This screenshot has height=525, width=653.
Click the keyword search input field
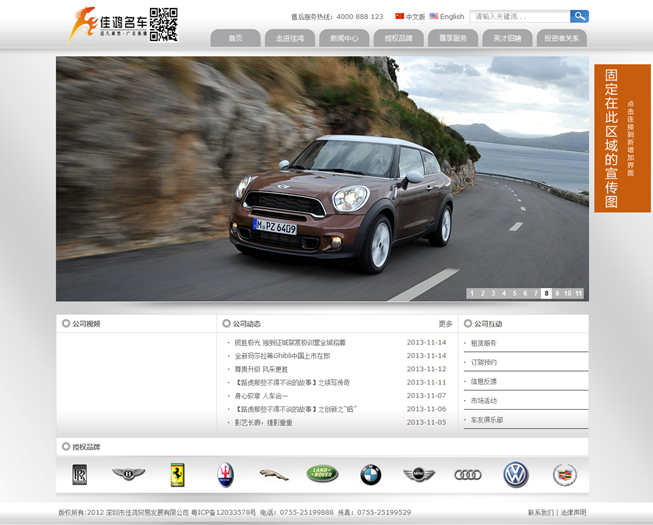(520, 17)
